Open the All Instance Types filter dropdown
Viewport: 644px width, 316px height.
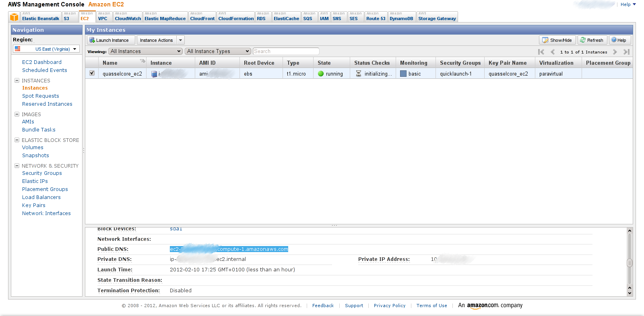coord(218,51)
